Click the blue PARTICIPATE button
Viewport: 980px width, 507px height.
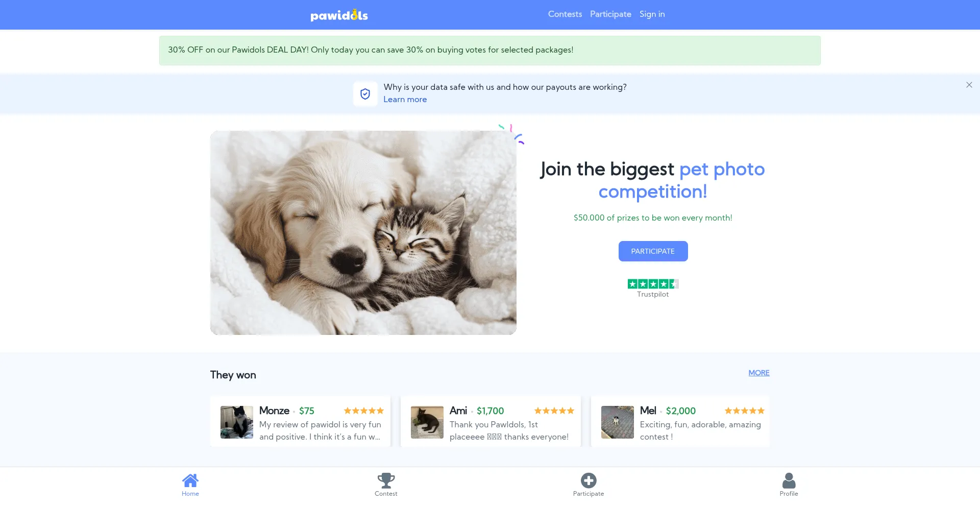653,251
